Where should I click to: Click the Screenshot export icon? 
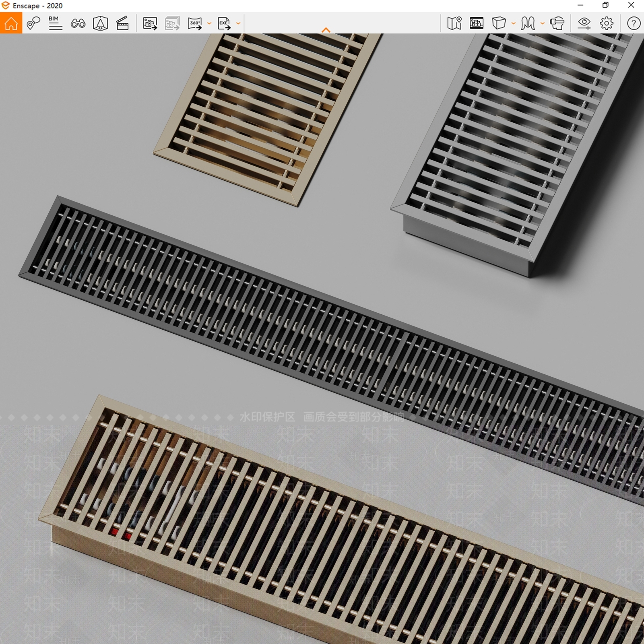click(150, 23)
